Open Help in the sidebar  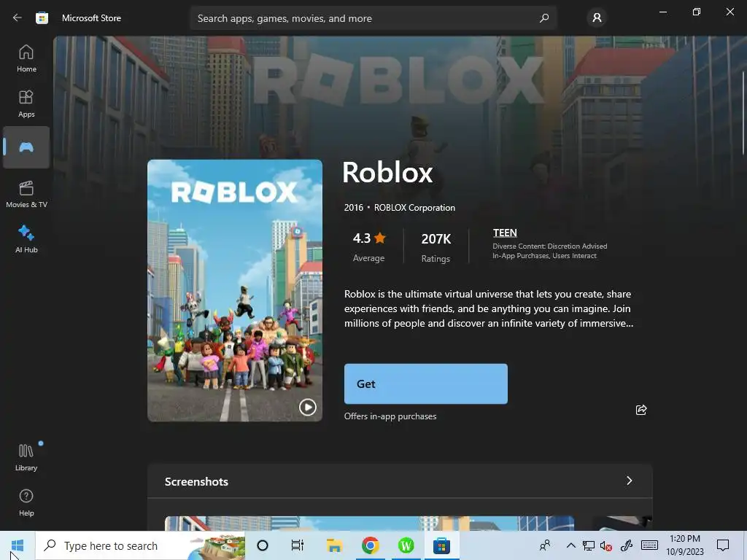point(26,503)
